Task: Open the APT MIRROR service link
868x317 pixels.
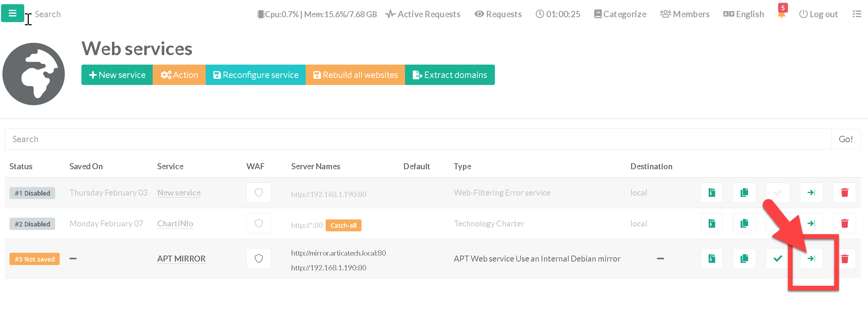Action: (181, 259)
